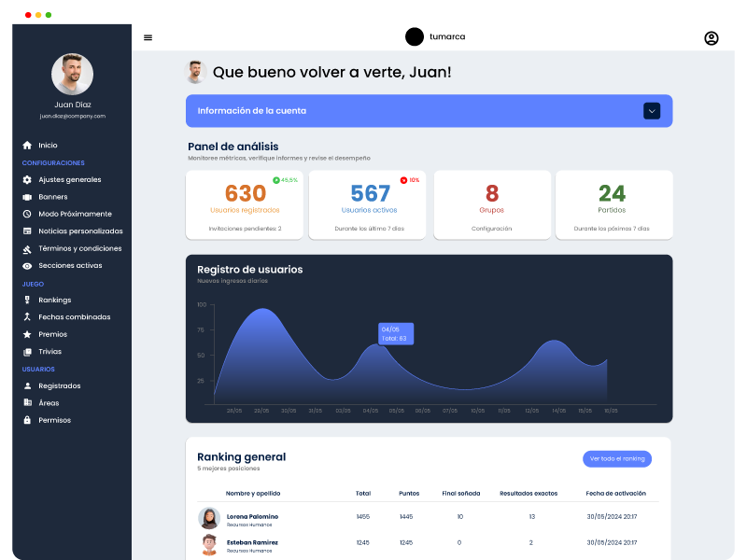The image size is (747, 560).
Task: Select Lorena Palomino's ranking row avatar
Action: click(x=209, y=518)
